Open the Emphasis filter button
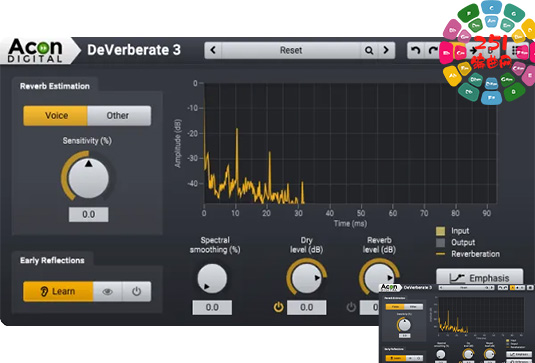The width and height of the screenshot is (535, 363). [479, 278]
